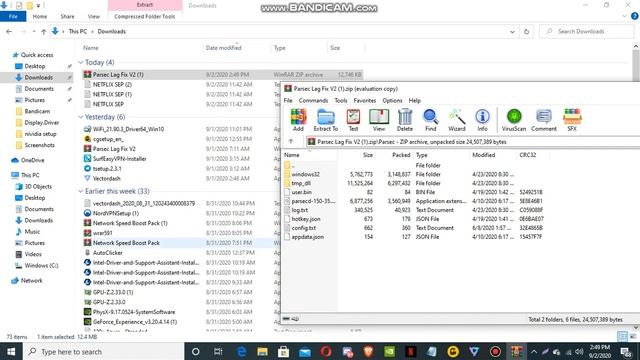Open the Help menu in WinRAR
This screenshot has width=640, height=360.
[x=415, y=100]
